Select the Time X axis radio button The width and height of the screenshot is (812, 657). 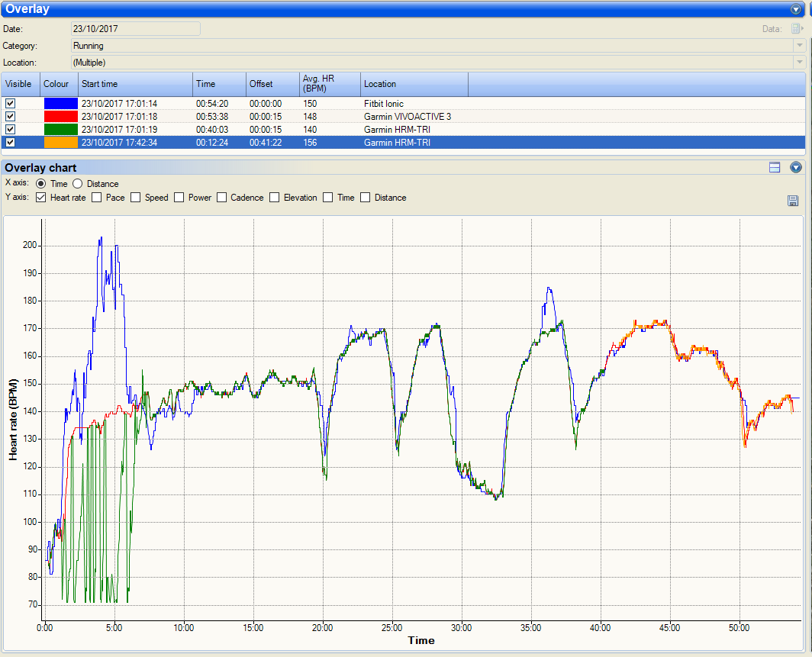coord(41,184)
